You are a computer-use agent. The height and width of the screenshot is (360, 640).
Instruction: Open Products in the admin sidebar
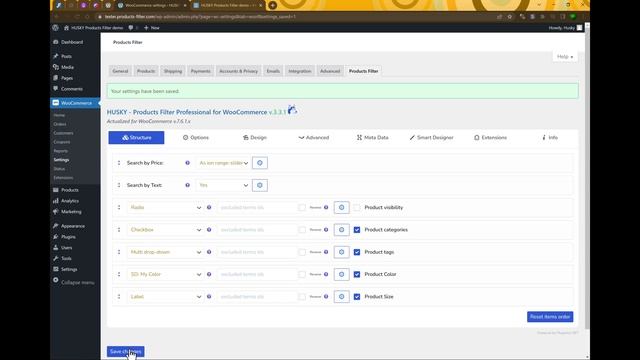69,190
